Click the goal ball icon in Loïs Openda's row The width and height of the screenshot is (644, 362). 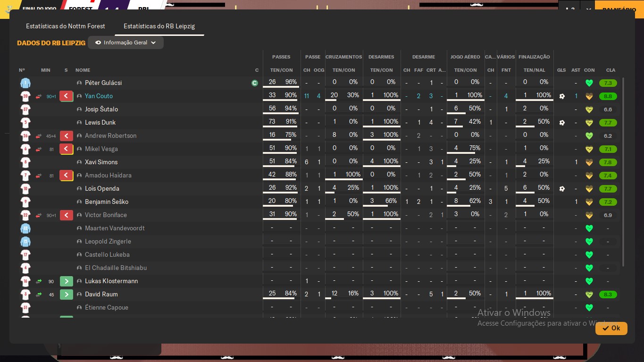[x=561, y=189]
